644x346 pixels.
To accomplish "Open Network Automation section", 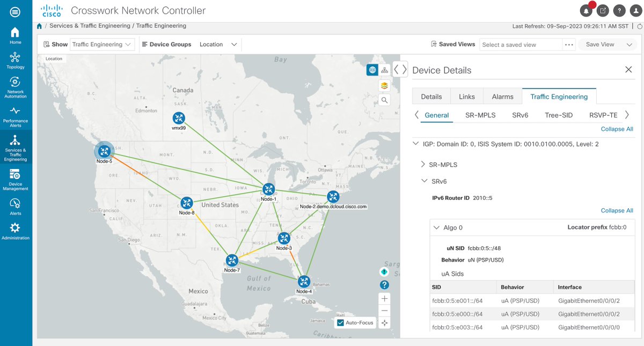I will pos(15,87).
